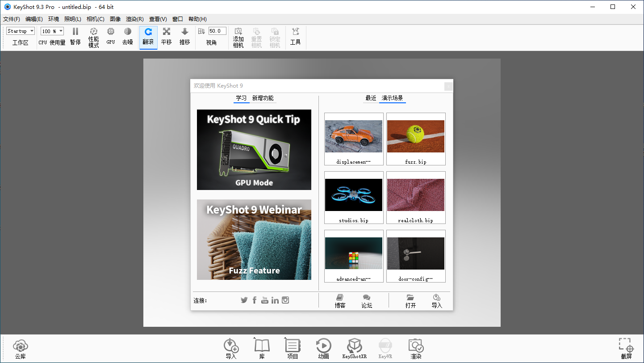Open the 云库 cloud library
This screenshot has height=363, width=644.
point(21,349)
